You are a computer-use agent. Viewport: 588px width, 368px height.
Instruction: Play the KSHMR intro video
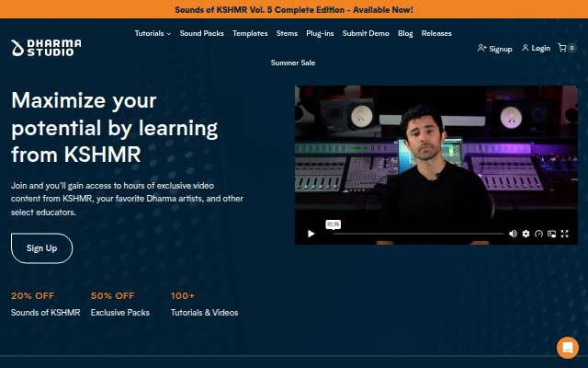[x=311, y=234]
